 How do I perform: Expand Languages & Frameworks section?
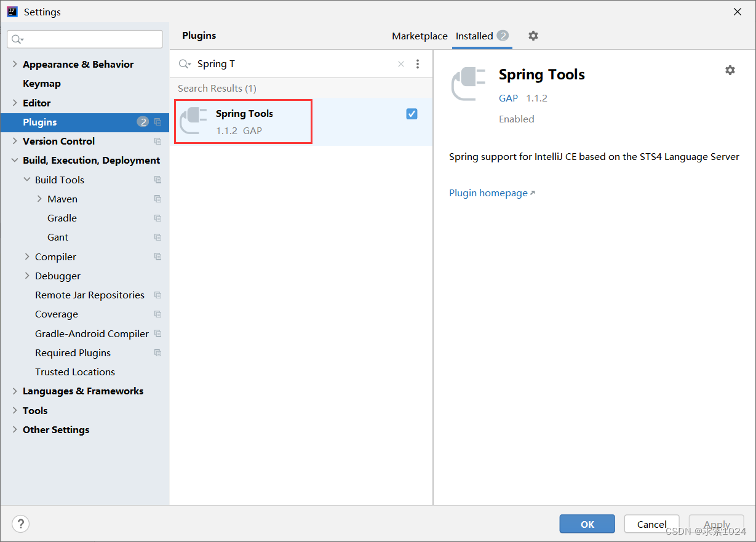pyautogui.click(x=15, y=391)
